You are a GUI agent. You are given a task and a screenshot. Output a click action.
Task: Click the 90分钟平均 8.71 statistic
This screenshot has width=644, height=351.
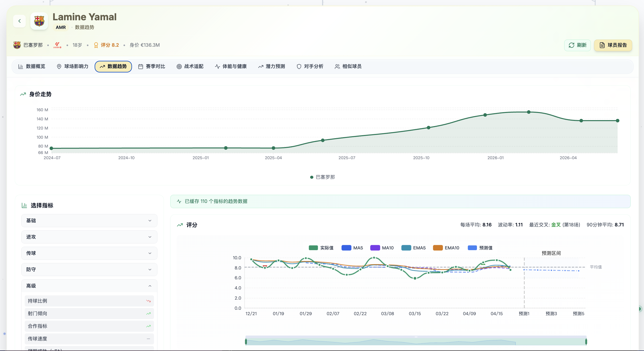[605, 225]
